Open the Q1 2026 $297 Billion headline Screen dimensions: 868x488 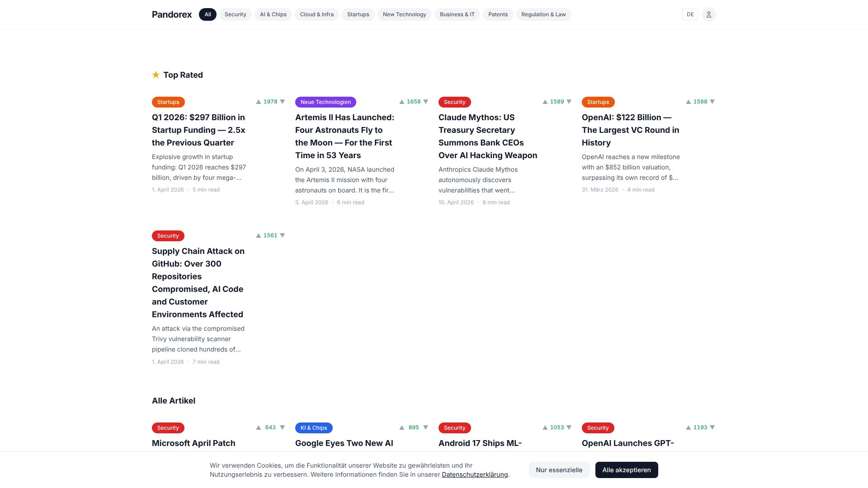click(x=198, y=130)
